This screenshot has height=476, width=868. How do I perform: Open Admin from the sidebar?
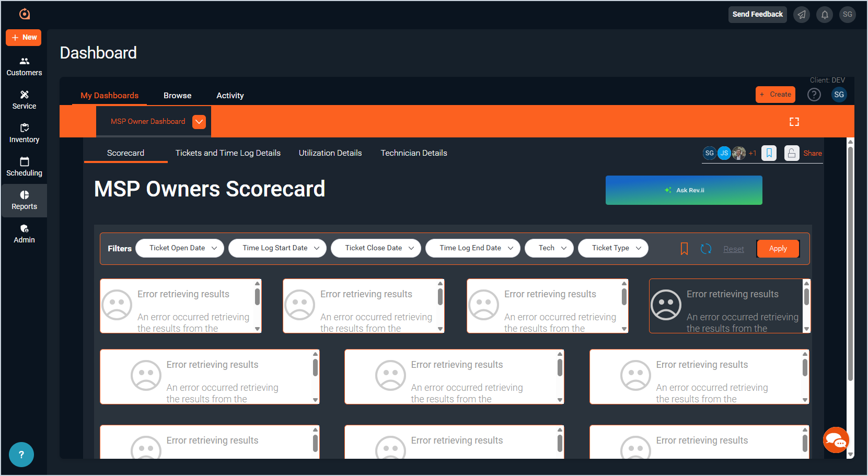(24, 234)
